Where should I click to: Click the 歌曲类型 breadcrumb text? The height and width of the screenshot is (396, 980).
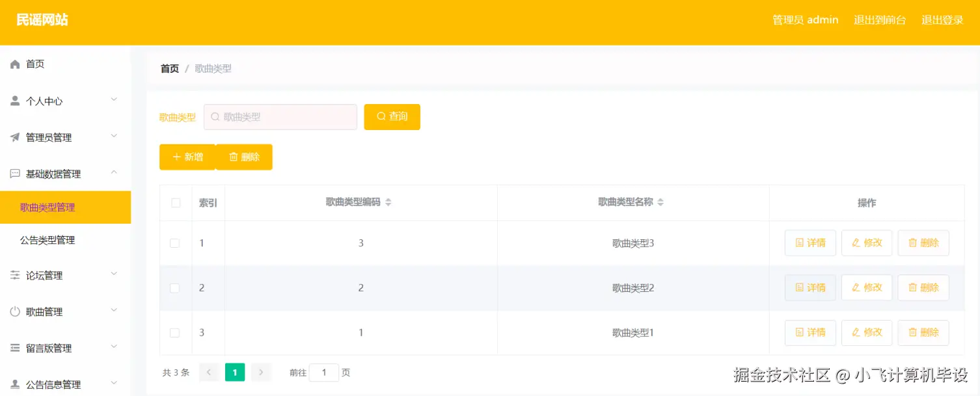(x=213, y=68)
